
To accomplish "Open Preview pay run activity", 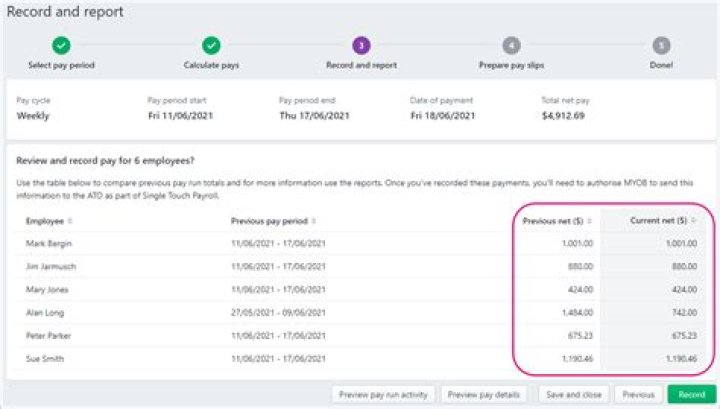I will click(x=383, y=395).
